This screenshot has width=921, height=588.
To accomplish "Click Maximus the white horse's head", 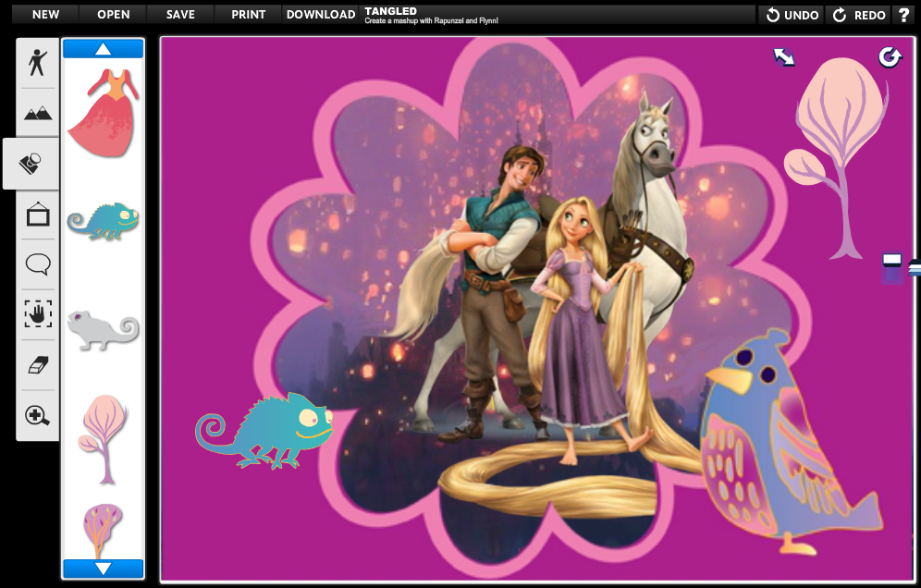I will (x=653, y=138).
